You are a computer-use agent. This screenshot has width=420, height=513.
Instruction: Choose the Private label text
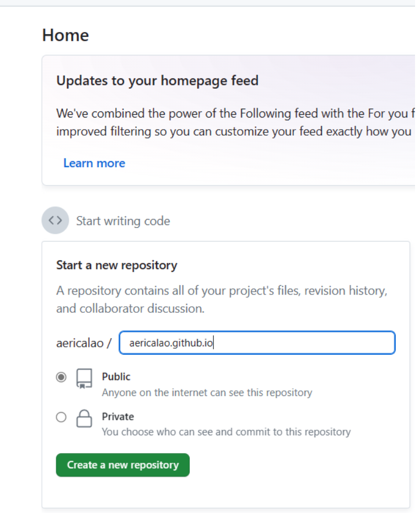[x=118, y=416]
